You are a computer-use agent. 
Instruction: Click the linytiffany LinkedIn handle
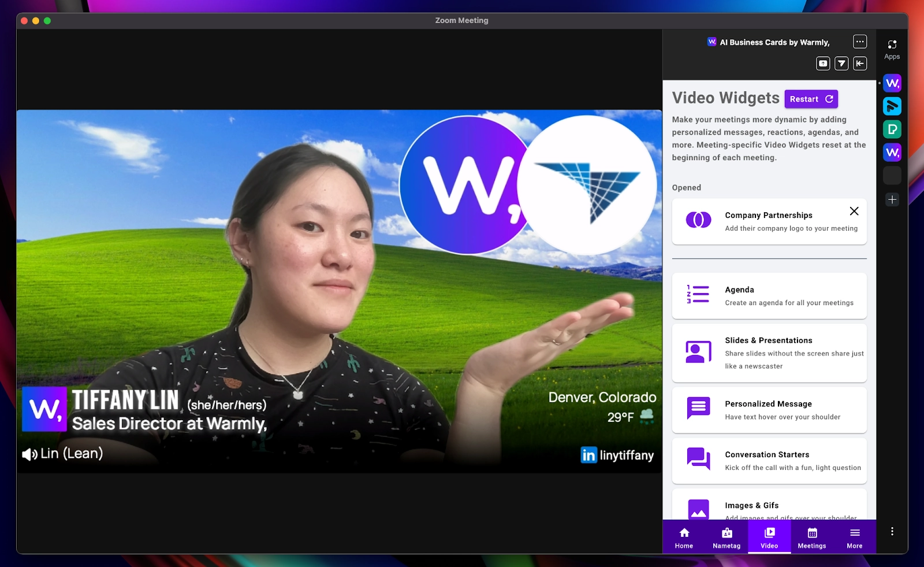point(627,455)
